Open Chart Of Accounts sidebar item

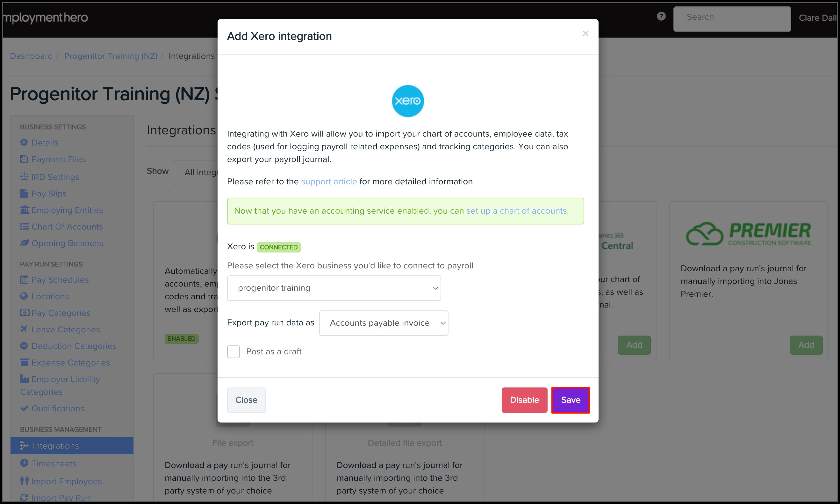67,226
